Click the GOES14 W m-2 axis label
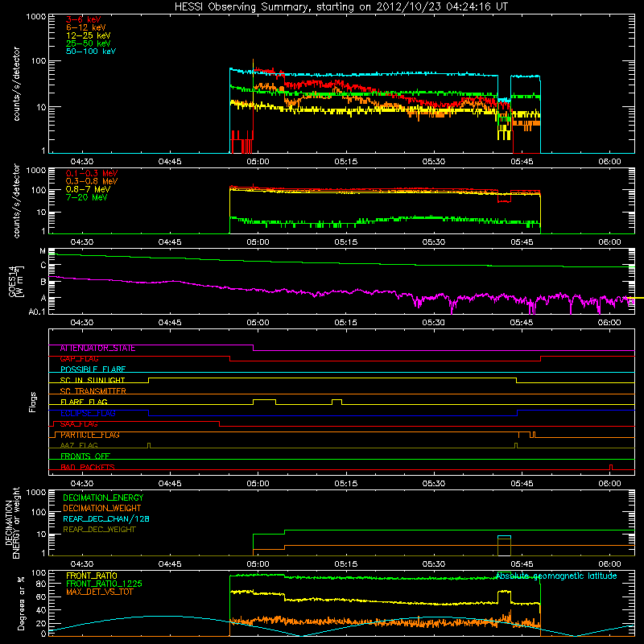The image size is (644, 644). 16,281
